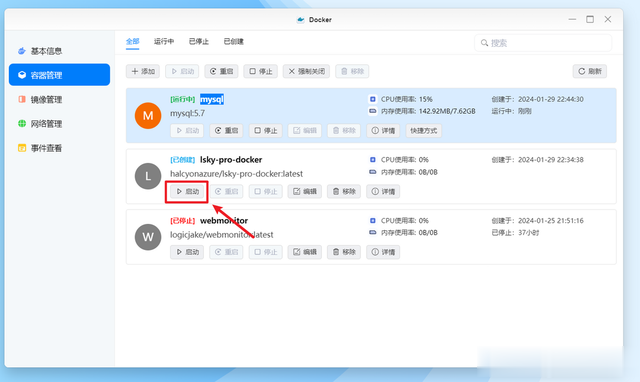Click the creation date 2024-01-25 21:51:16

[551, 220]
